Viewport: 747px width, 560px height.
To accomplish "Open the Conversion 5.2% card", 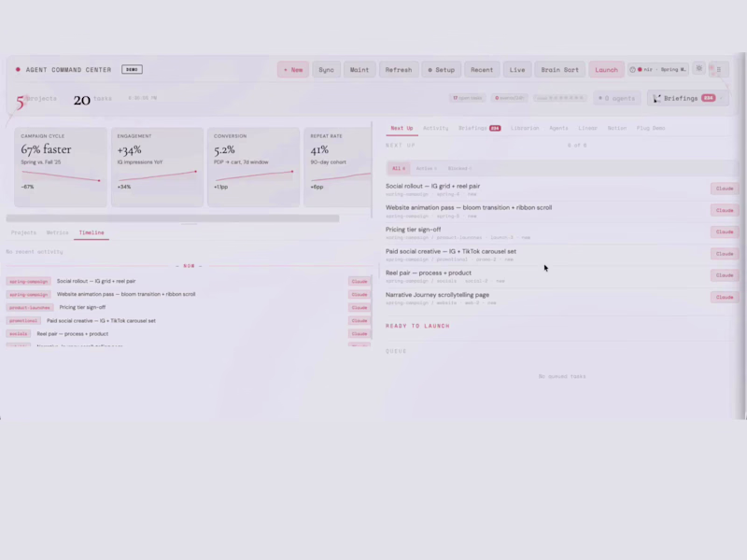I will click(253, 167).
